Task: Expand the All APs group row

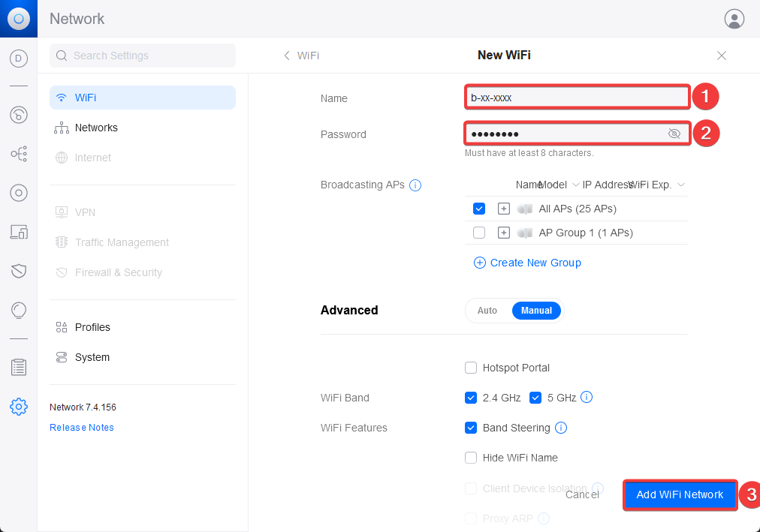Action: (504, 209)
